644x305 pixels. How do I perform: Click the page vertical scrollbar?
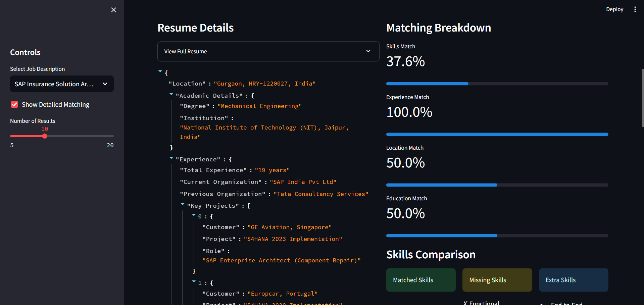[642, 98]
